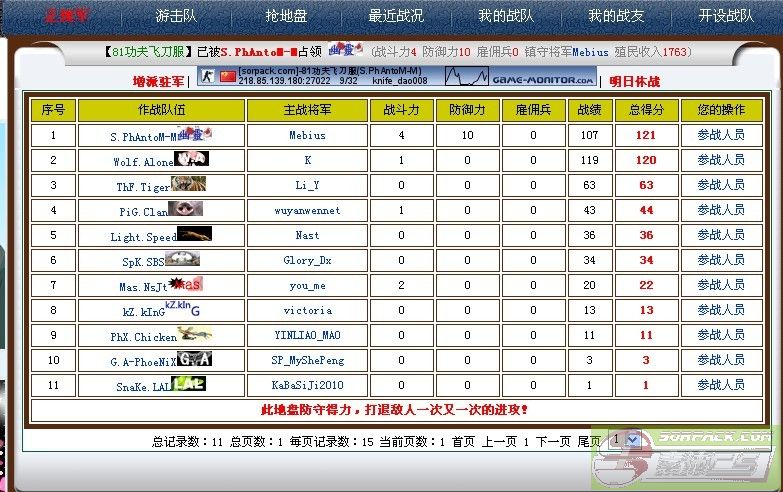
Task: Click the Mas.NsJt red splash logo
Action: pos(185,284)
